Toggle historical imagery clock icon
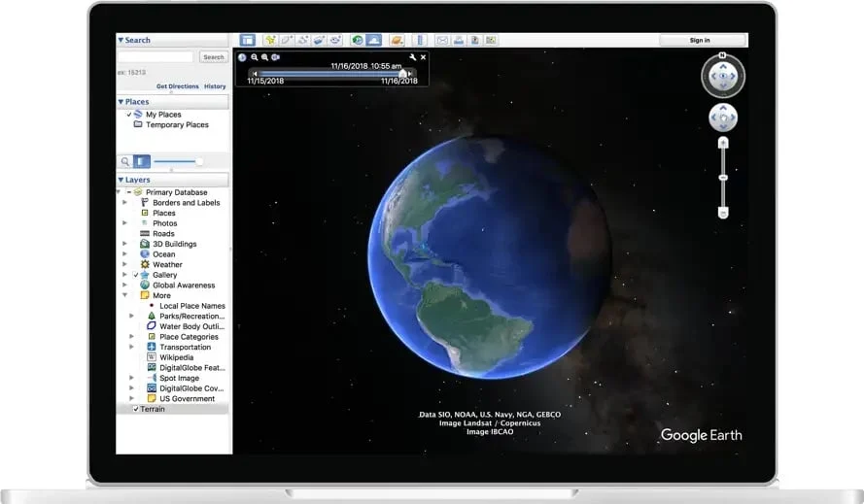This screenshot has width=864, height=504. 357,40
